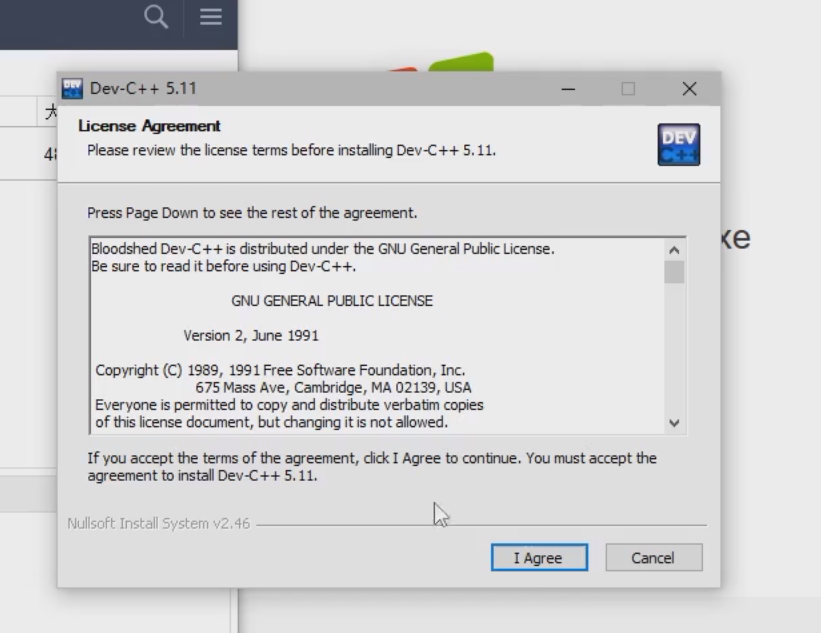Click the Dev-C++ title bar icon

tap(72, 88)
